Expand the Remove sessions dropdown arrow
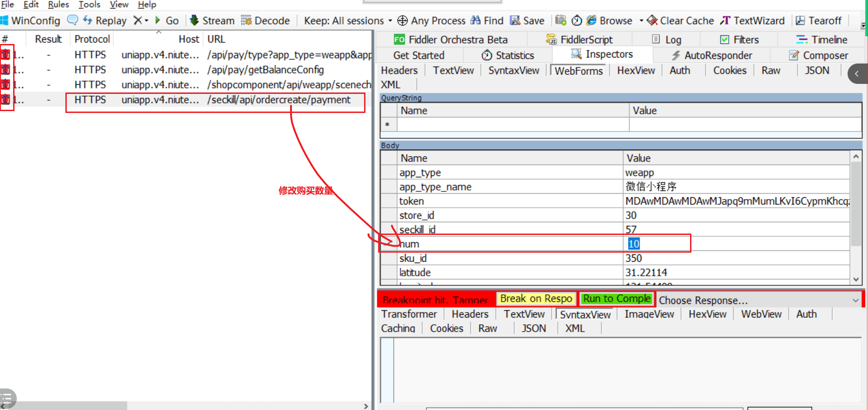The width and height of the screenshot is (868, 410). tap(146, 21)
